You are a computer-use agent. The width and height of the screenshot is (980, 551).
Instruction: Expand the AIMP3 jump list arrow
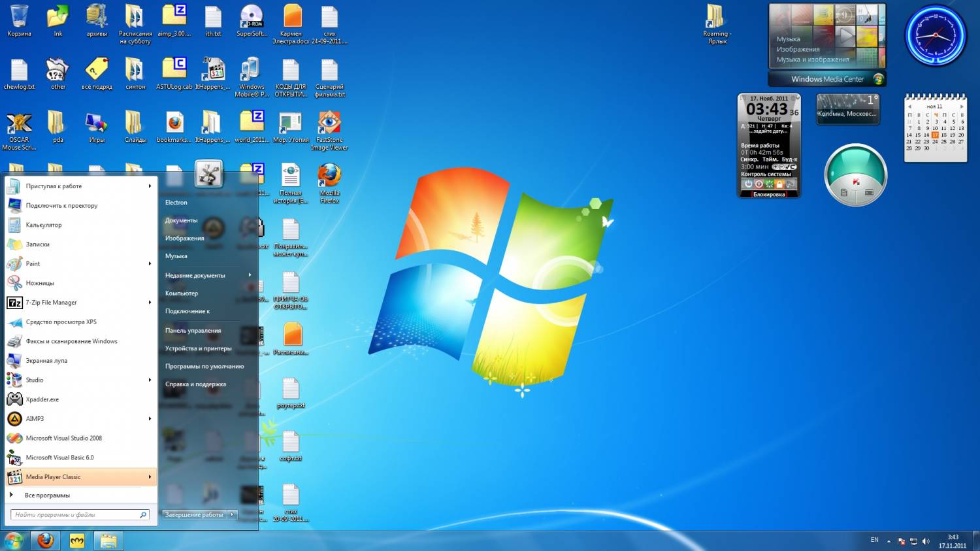click(150, 419)
